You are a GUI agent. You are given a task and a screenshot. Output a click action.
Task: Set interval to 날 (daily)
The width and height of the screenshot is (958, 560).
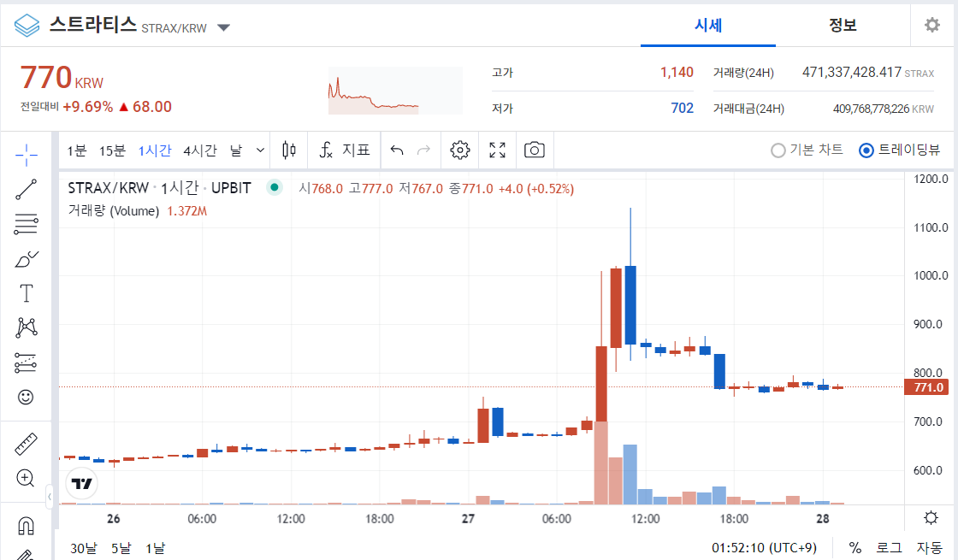pos(236,150)
